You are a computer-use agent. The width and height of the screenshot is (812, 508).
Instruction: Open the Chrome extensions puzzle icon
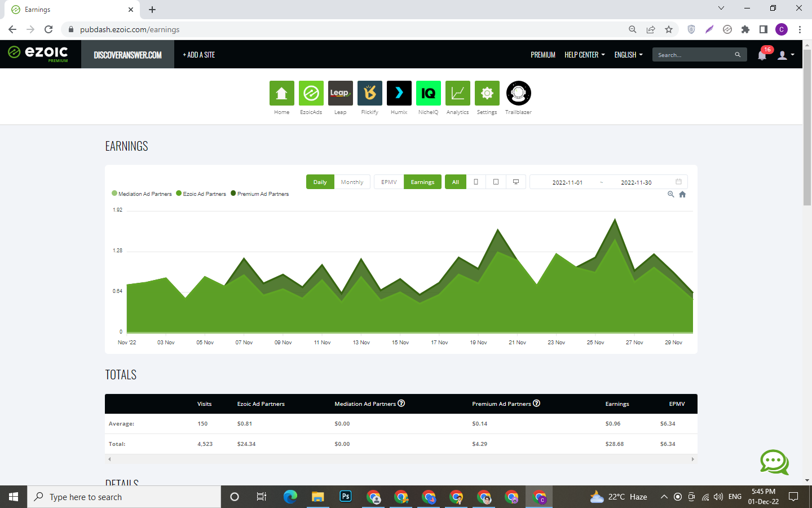745,29
